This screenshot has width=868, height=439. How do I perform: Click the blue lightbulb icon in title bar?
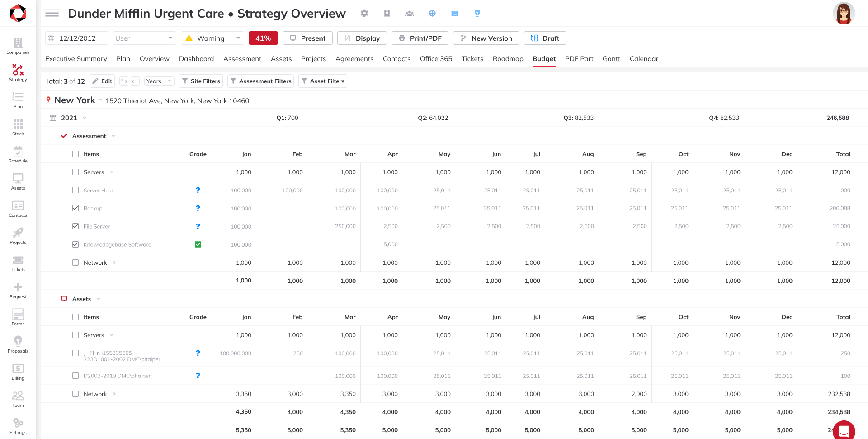coord(477,13)
